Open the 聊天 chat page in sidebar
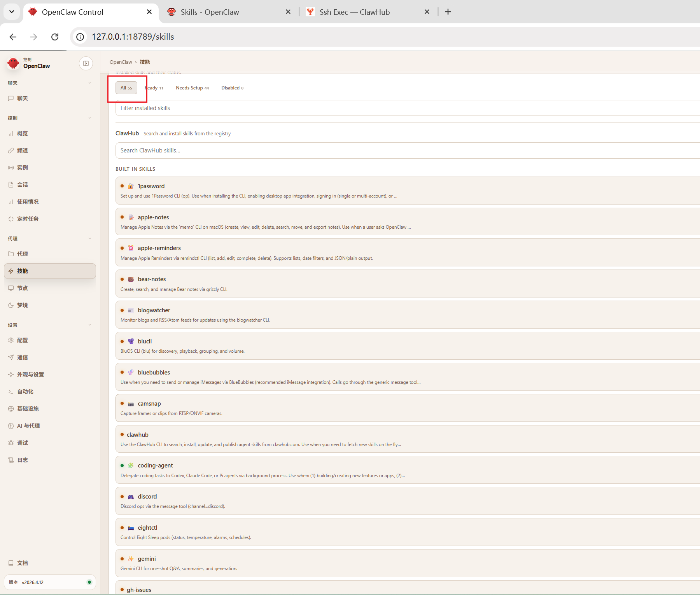Viewport: 700px width, 595px height. (x=50, y=98)
